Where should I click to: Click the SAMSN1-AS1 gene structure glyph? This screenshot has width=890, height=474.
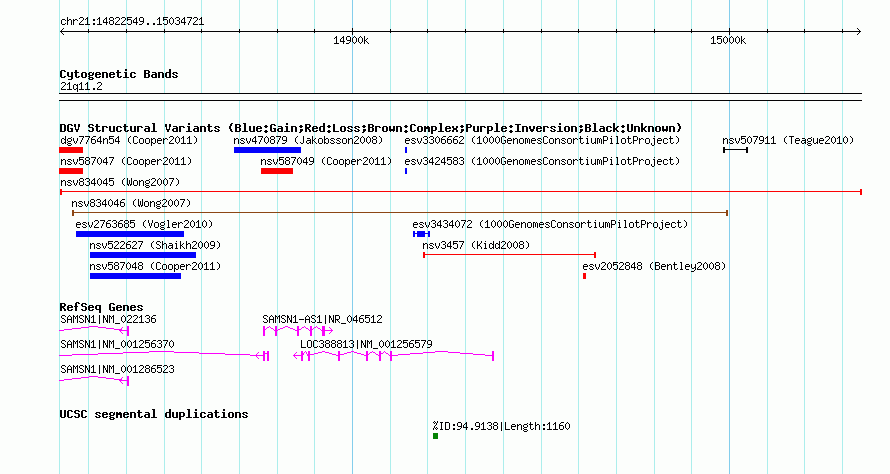297,331
